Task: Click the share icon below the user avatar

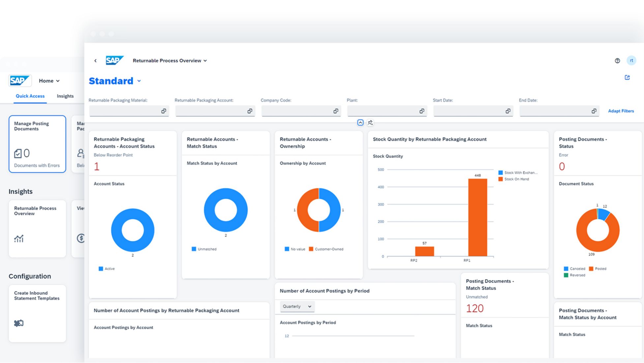Action: coord(627,78)
